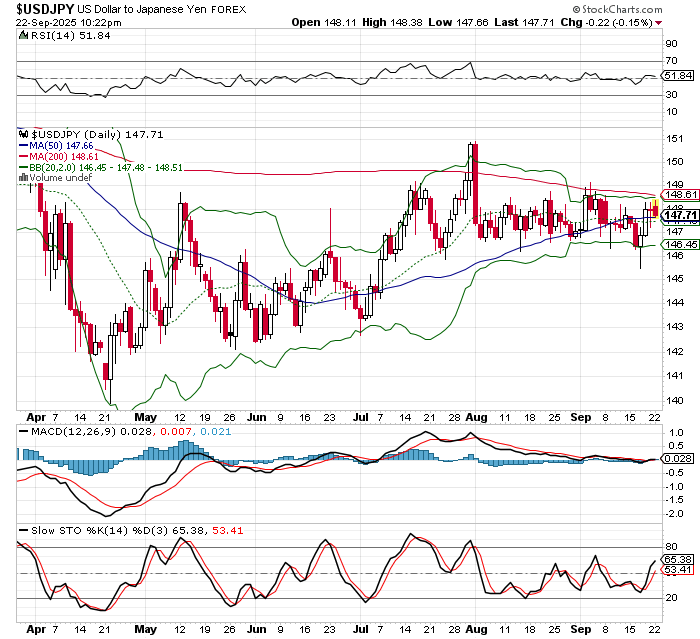Click the Slow STO legend marker
This screenshot has height=639, width=700.
(x=25, y=528)
